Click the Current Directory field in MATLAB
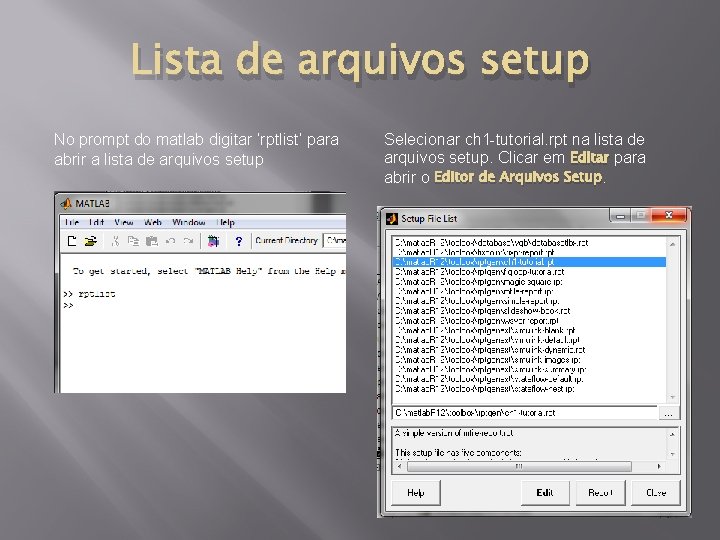 point(335,241)
